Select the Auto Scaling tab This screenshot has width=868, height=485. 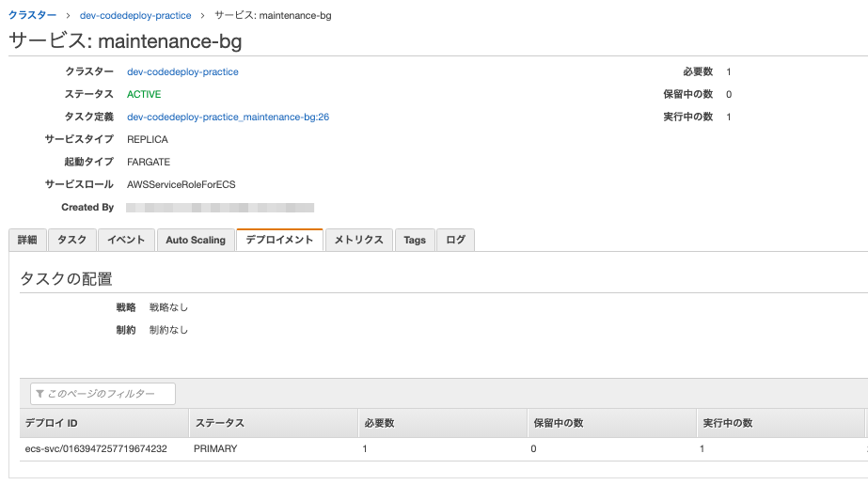click(196, 240)
